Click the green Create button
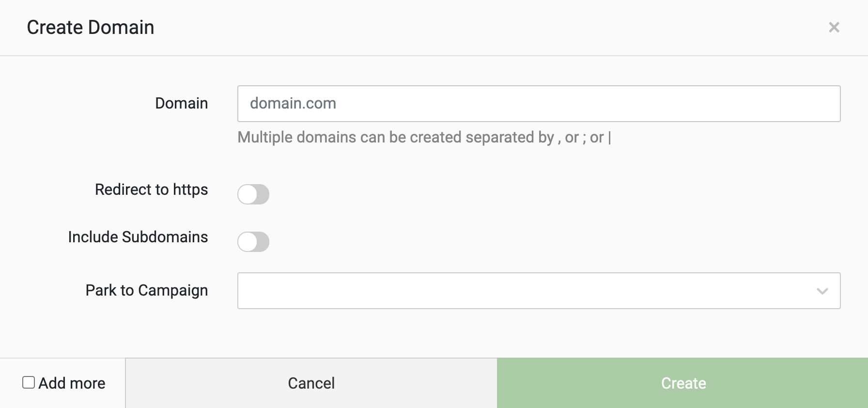The image size is (868, 408). click(x=682, y=383)
